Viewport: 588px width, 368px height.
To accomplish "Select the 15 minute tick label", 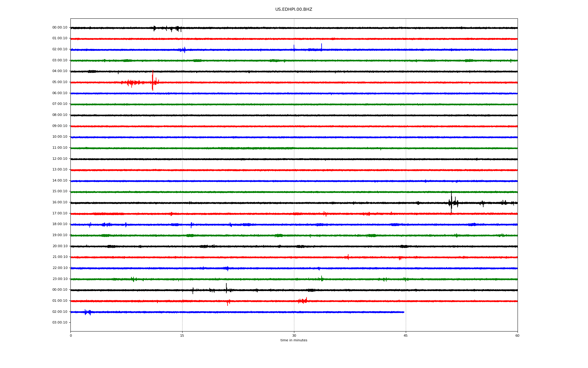I will (x=182, y=335).
